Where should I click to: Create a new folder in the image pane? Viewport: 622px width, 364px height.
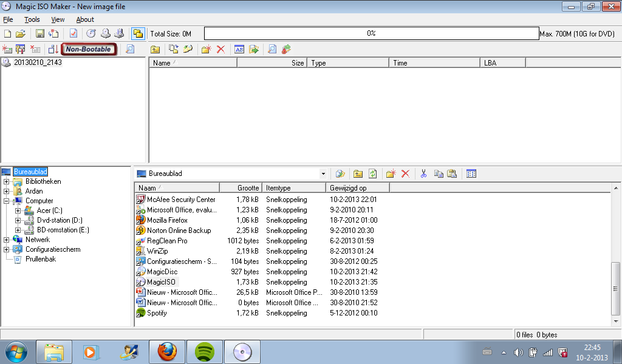(207, 49)
